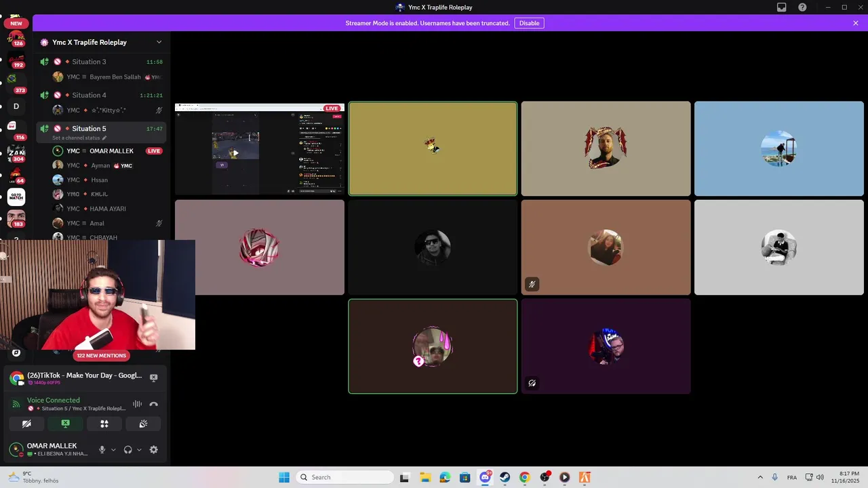This screenshot has width=868, height=488.
Task: Open the LIVE stream preview tile
Action: pos(260,149)
